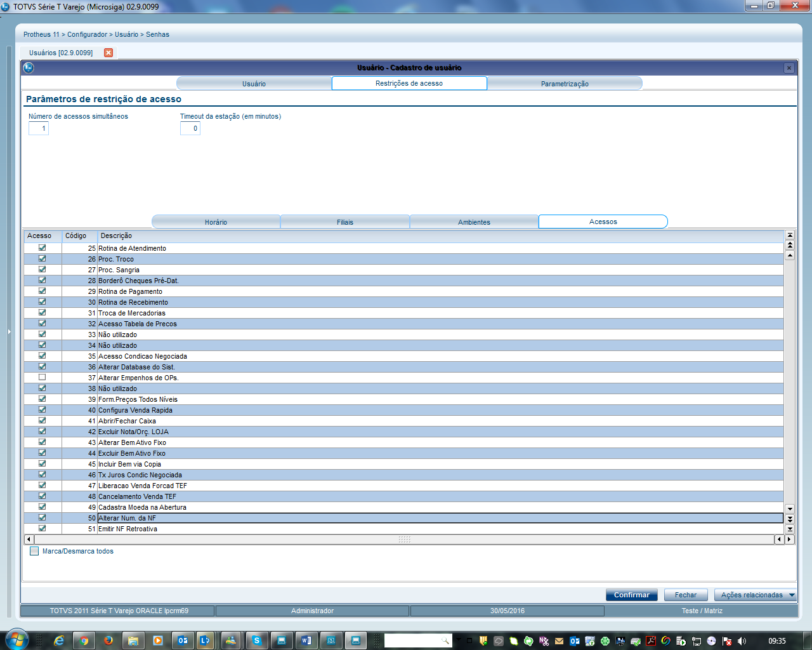Screen dimensions: 812x650
Task: Uncheck access for Rotina de Atendimento
Action: coord(43,248)
